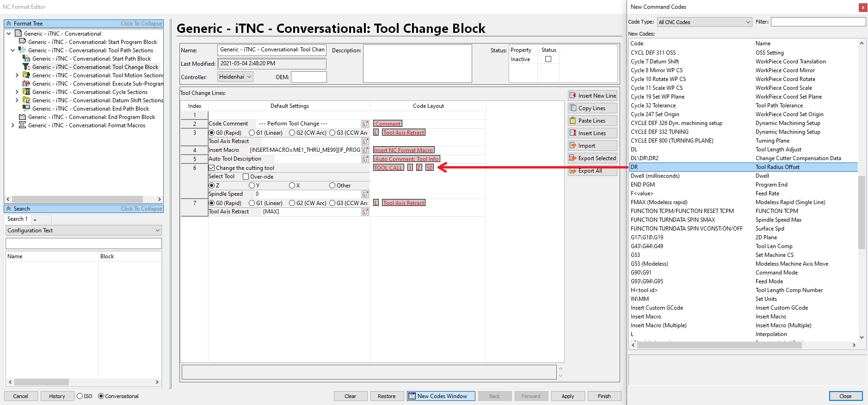868x405 pixels.
Task: Click the Description text box
Action: (x=418, y=63)
